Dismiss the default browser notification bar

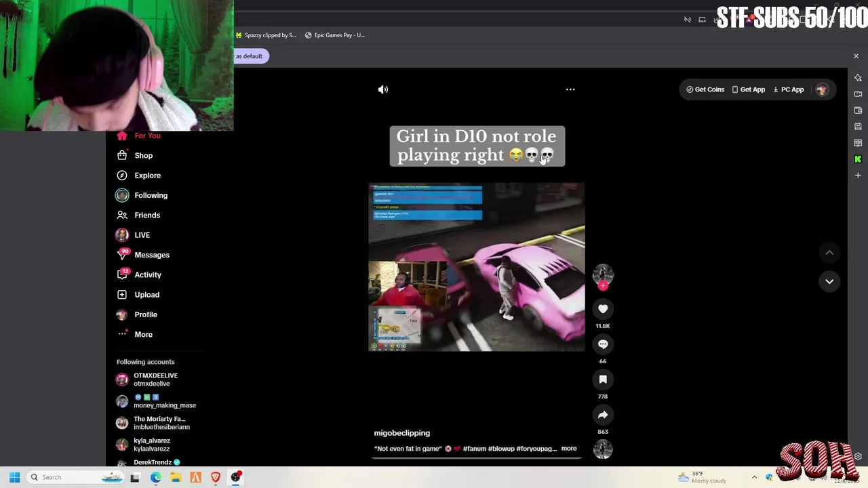click(856, 56)
